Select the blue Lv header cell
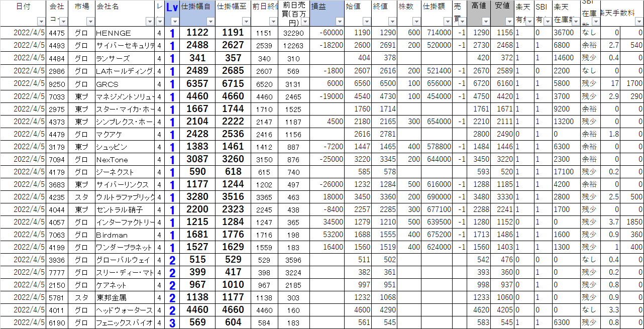Viewport: 644px width, 329px height. point(172,14)
